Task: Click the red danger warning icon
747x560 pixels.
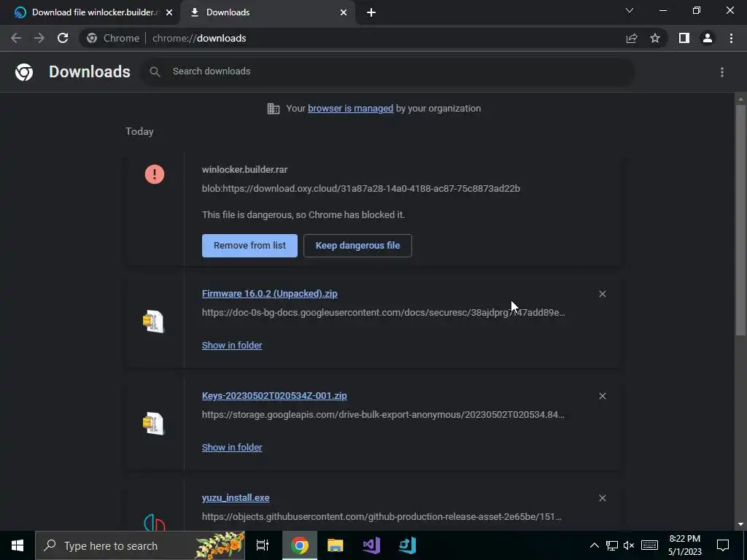Action: click(155, 174)
